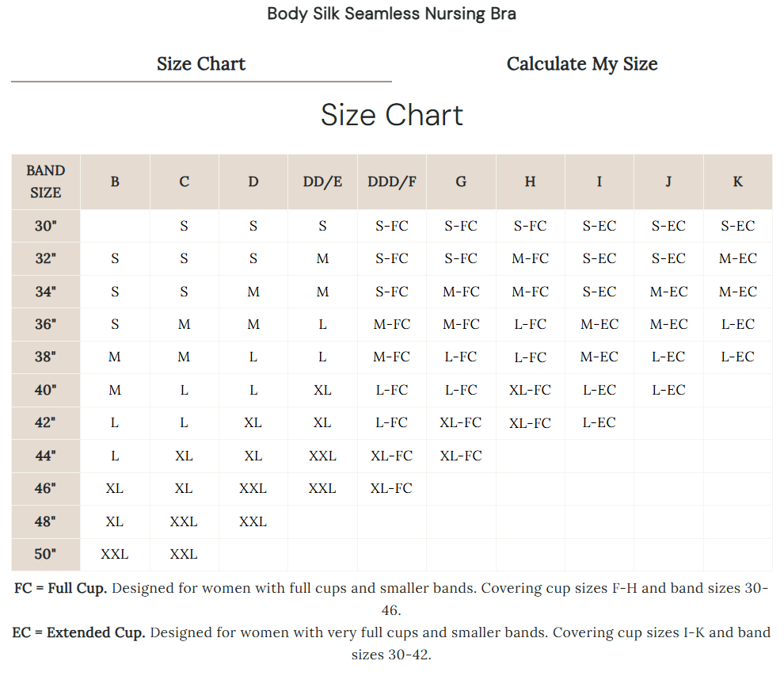Click the M cell for 32" band, DD/E cup
784x676 pixels.
tap(322, 258)
